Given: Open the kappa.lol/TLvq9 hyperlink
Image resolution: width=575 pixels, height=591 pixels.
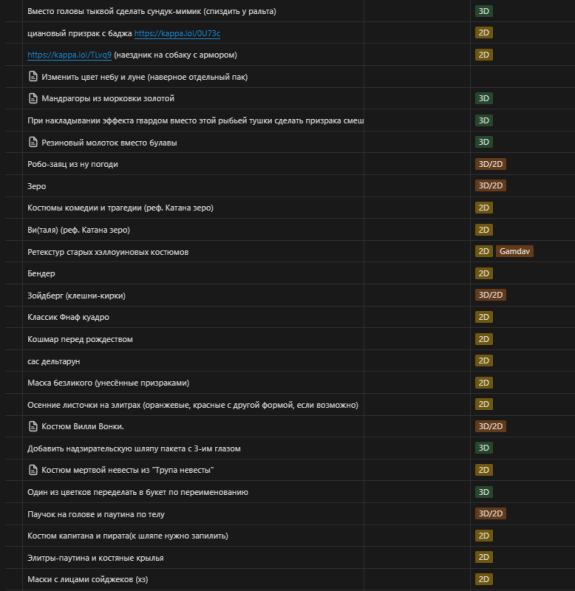Looking at the screenshot, I should pyautogui.click(x=69, y=55).
